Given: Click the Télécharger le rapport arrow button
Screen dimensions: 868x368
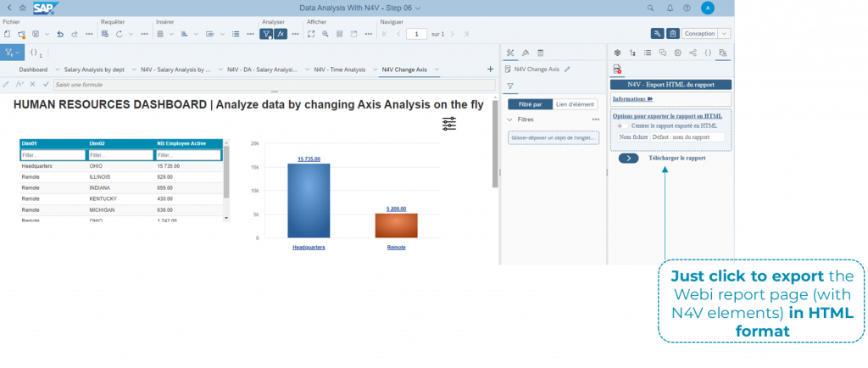Looking at the screenshot, I should [628, 158].
